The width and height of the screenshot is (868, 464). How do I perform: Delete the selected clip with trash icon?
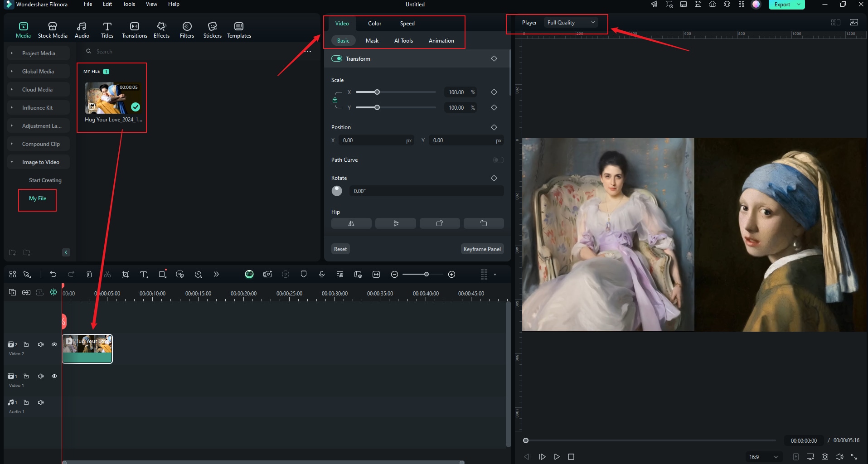coord(89,274)
